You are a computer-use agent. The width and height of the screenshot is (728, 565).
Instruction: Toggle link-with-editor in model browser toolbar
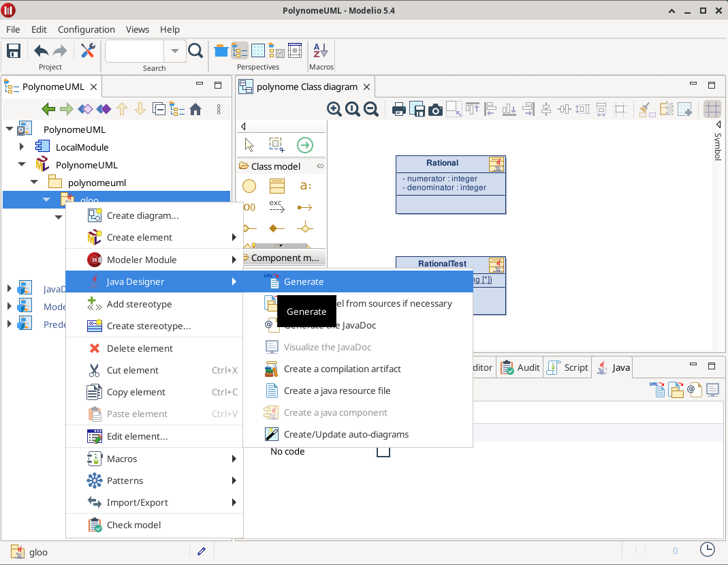pos(177,109)
